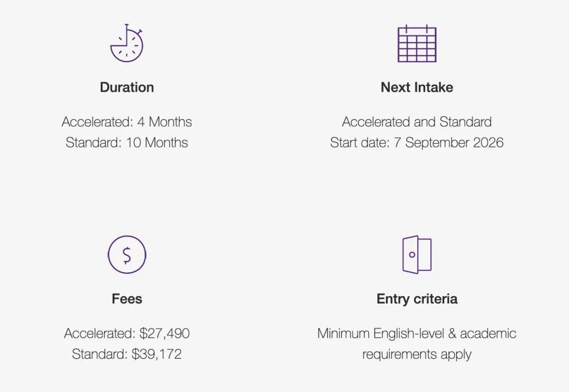This screenshot has height=392, width=569.
Task: Click the Start date: 7 September 2026 line
Action: point(417,142)
